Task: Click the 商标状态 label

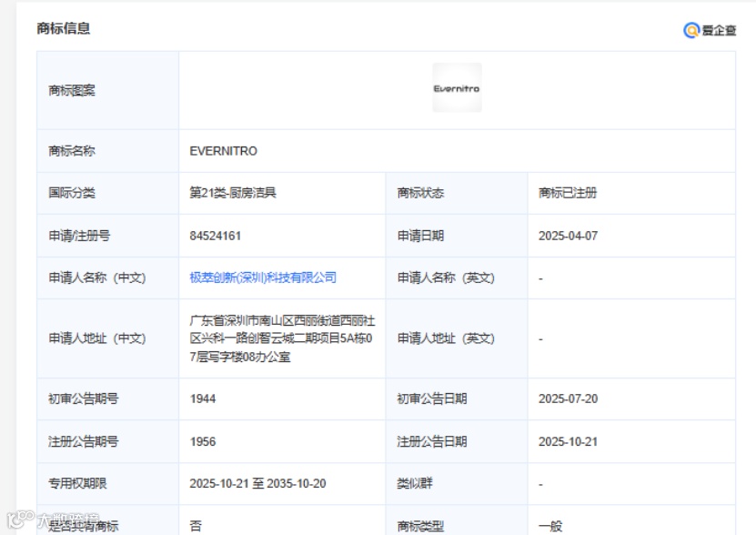Action: (x=420, y=193)
